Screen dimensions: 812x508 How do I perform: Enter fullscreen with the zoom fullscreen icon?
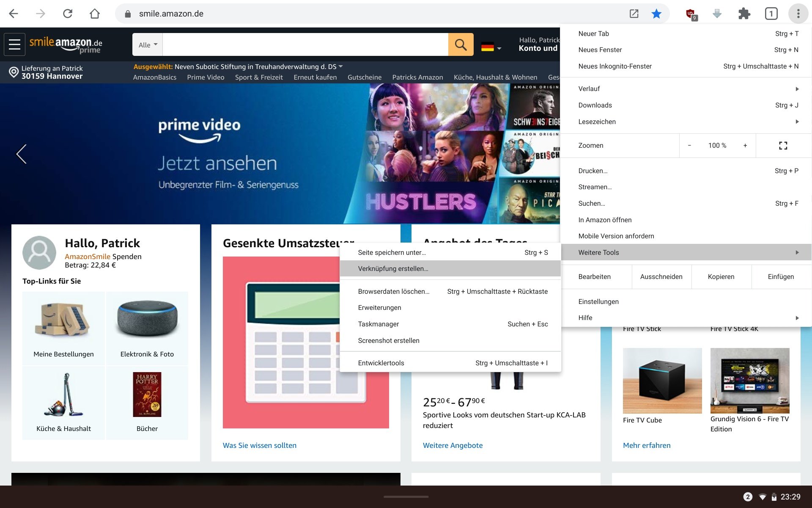click(x=783, y=146)
